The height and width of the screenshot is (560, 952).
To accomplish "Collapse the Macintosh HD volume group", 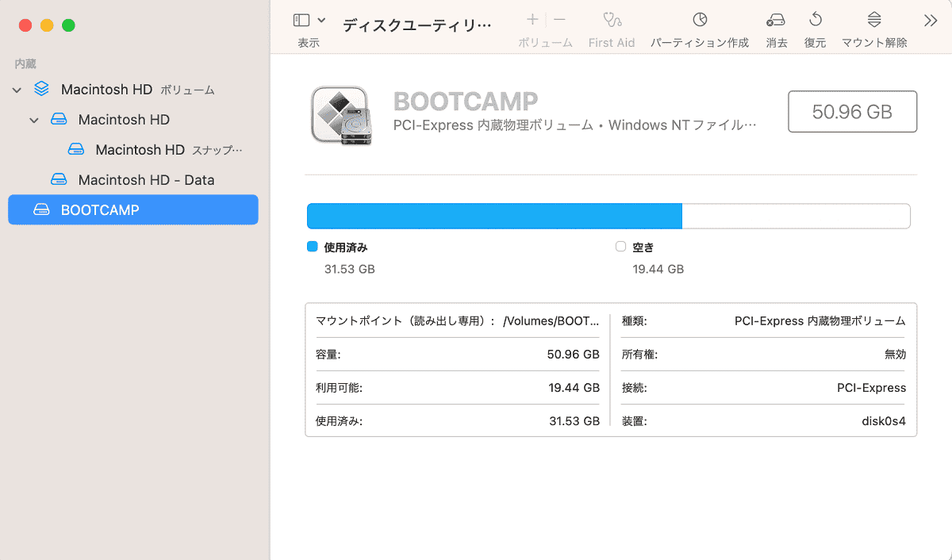I will coord(17,90).
